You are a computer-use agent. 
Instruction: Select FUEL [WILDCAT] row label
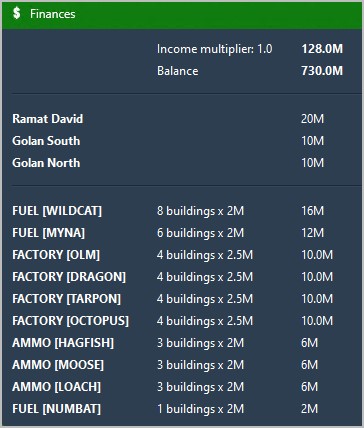click(x=57, y=211)
